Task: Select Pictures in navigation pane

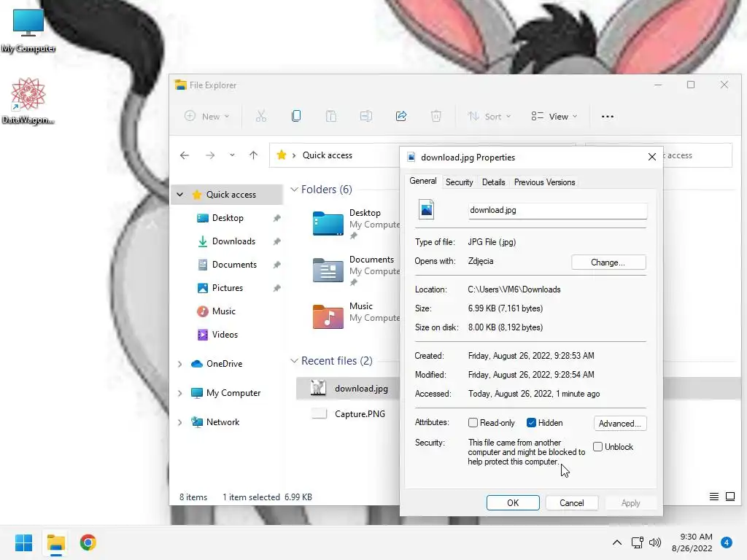Action: point(227,288)
